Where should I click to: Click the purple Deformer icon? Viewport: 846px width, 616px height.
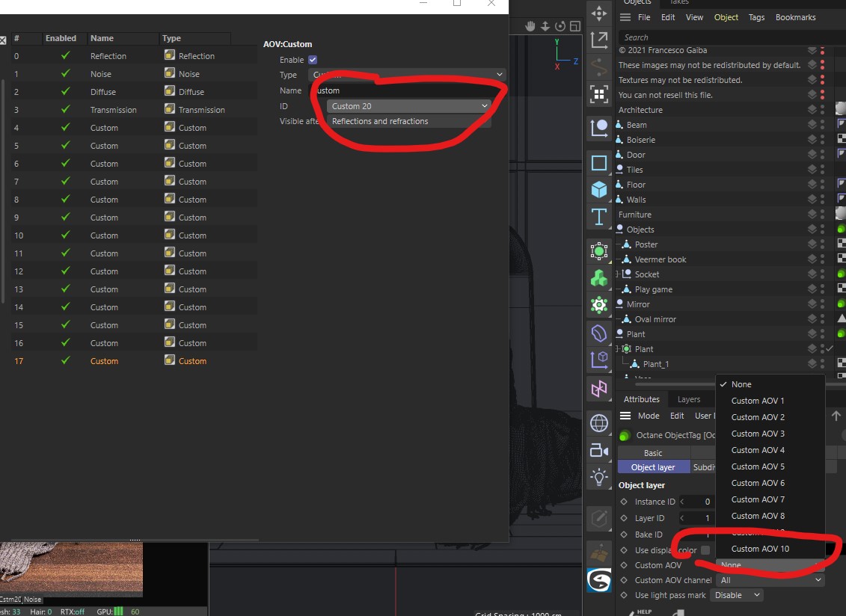click(x=599, y=333)
